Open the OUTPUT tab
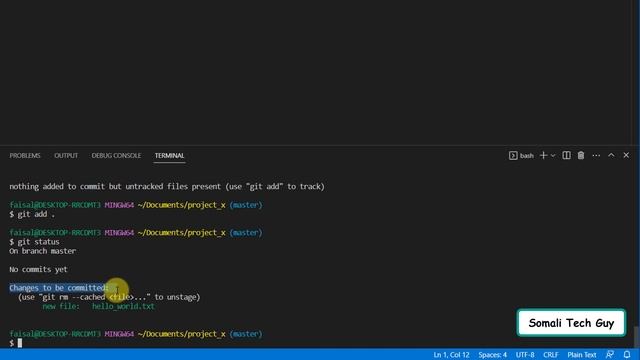The height and width of the screenshot is (360, 640). (66, 156)
